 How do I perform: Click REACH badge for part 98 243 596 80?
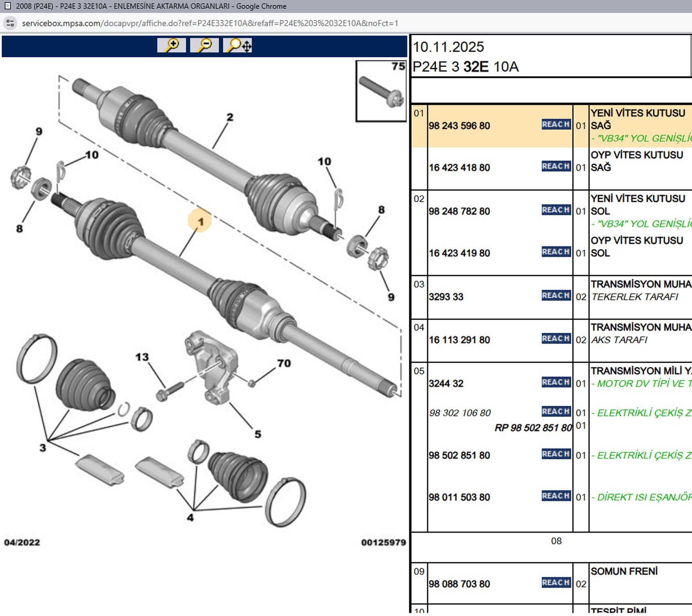tap(556, 125)
